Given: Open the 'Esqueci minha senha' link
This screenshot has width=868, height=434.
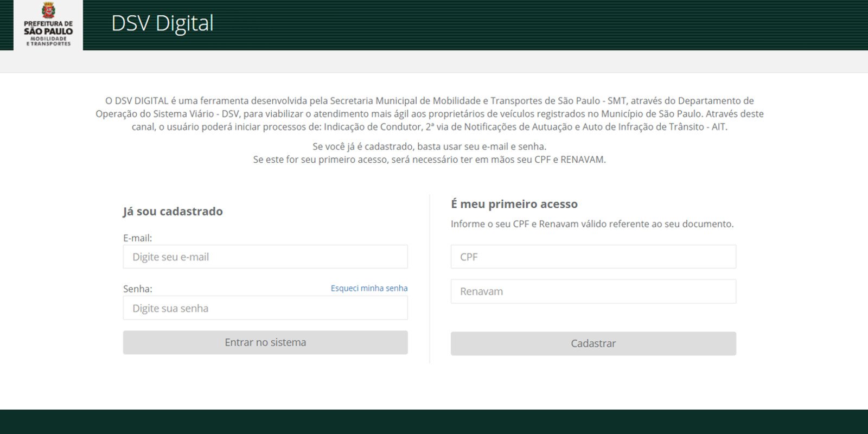Looking at the screenshot, I should (x=369, y=288).
